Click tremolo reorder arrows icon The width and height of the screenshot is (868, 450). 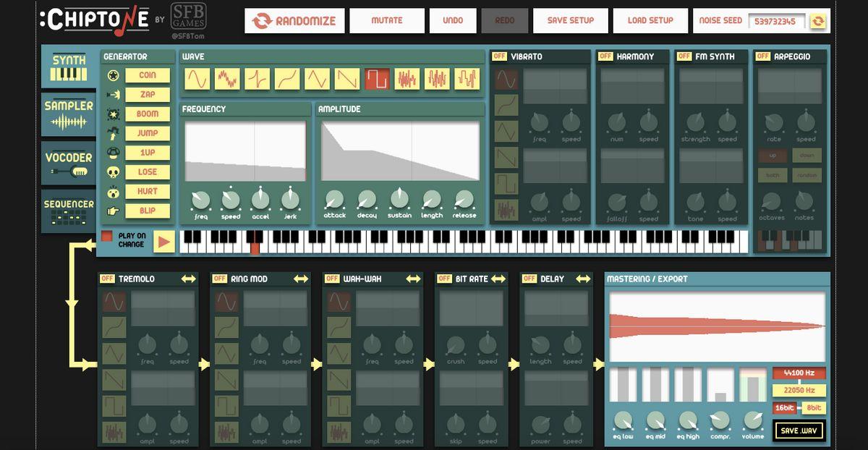[x=188, y=279]
